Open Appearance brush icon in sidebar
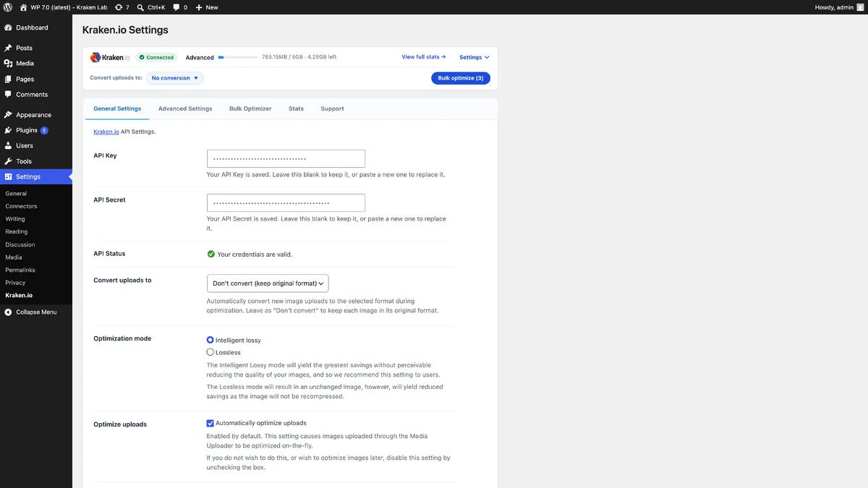 (8, 115)
